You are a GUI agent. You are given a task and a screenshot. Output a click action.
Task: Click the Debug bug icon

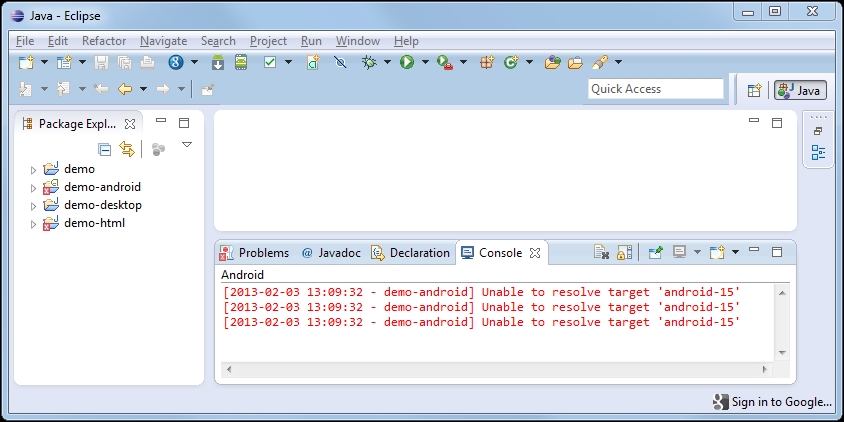(369, 62)
